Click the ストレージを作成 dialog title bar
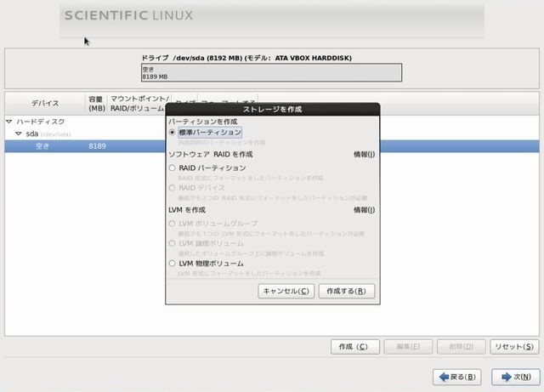 point(273,110)
